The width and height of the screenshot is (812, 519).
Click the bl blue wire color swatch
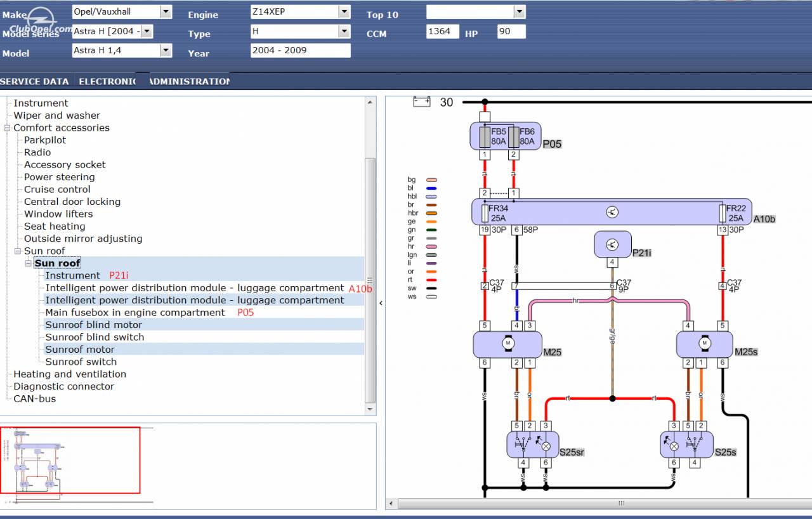pyautogui.click(x=431, y=188)
